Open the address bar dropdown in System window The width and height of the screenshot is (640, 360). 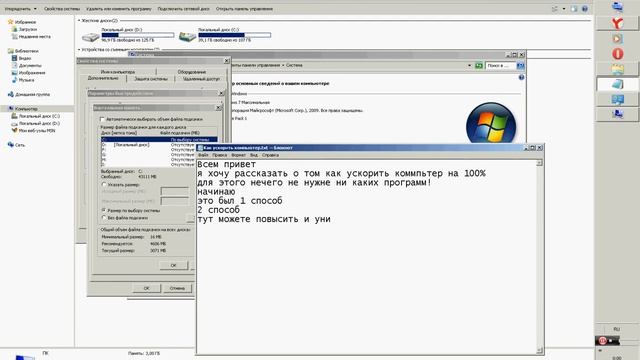(469, 65)
